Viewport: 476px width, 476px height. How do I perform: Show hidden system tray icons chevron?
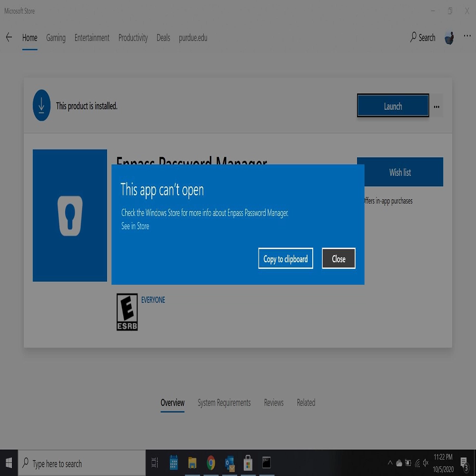point(390,463)
